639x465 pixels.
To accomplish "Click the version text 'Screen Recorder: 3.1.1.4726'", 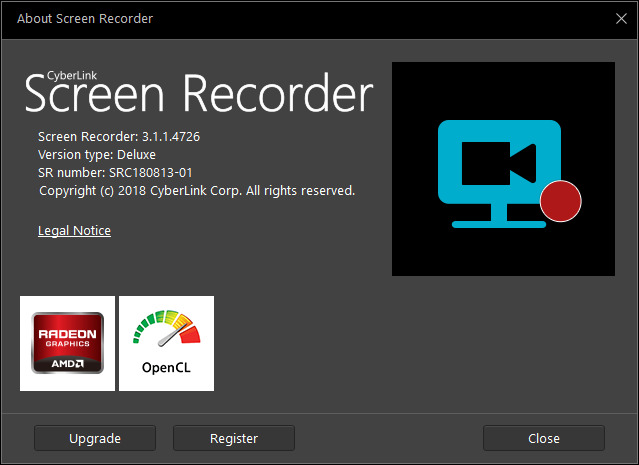I will (x=119, y=137).
